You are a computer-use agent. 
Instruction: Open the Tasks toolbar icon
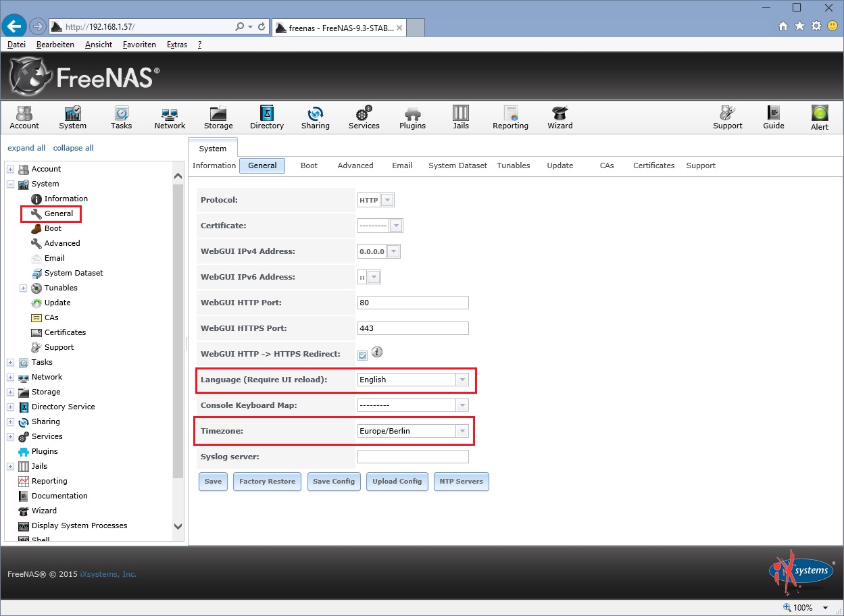[x=121, y=117]
